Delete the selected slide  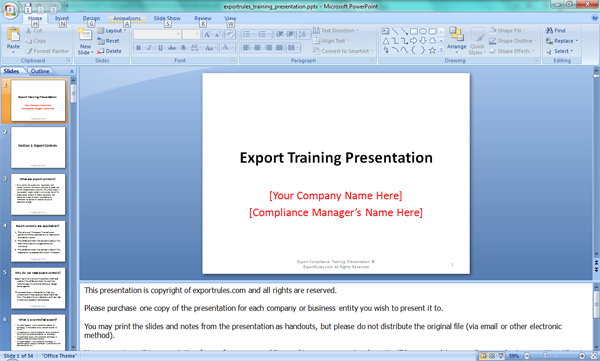point(109,51)
